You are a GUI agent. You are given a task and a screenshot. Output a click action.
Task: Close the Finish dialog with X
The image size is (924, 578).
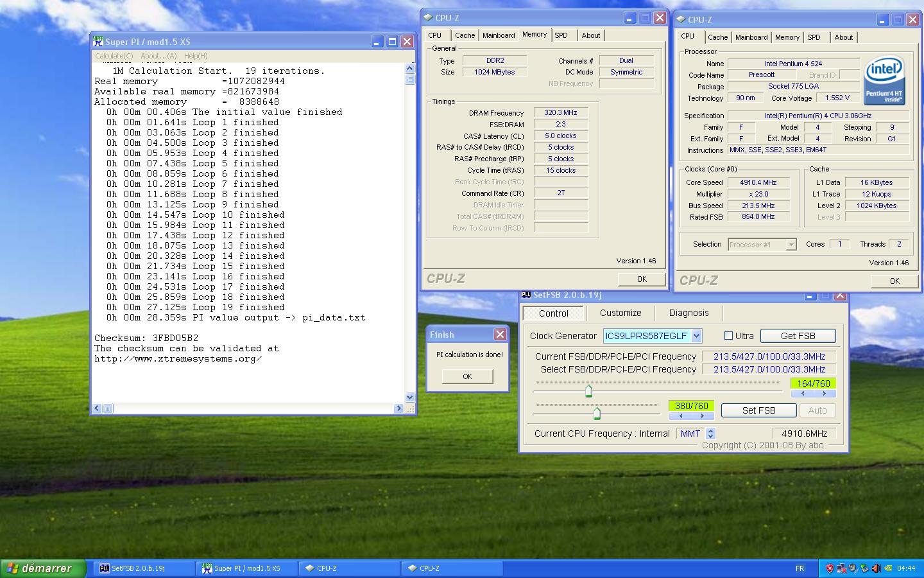(500, 334)
